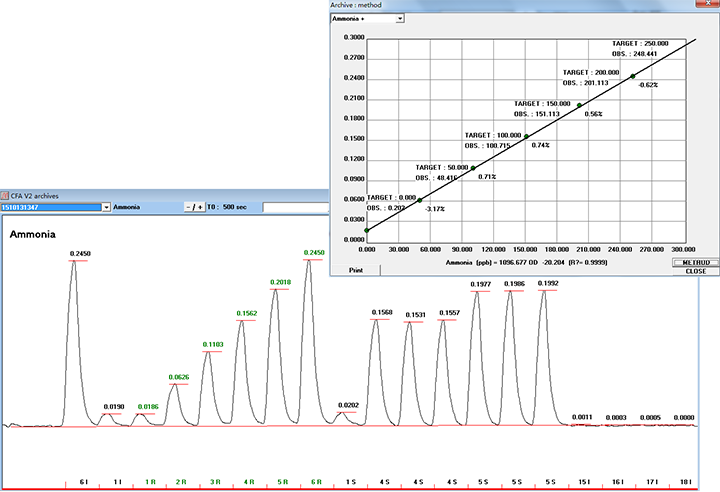This screenshot has width=720, height=492.
Task: Select the 18 I sample label
Action: tap(684, 481)
